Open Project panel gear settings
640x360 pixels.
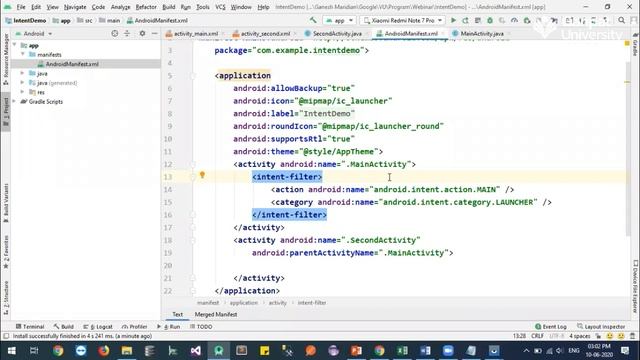click(x=142, y=33)
